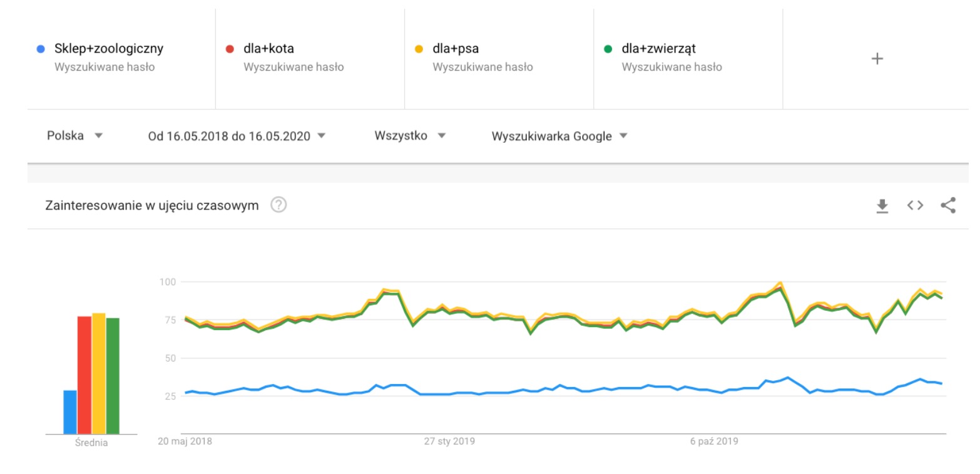Open the date range dropdown

pos(237,136)
